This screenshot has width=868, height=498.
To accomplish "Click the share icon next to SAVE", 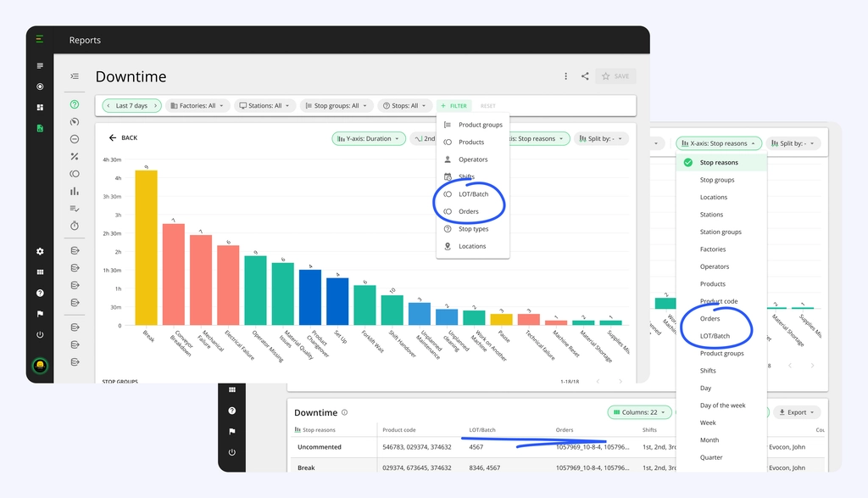I will tap(585, 76).
